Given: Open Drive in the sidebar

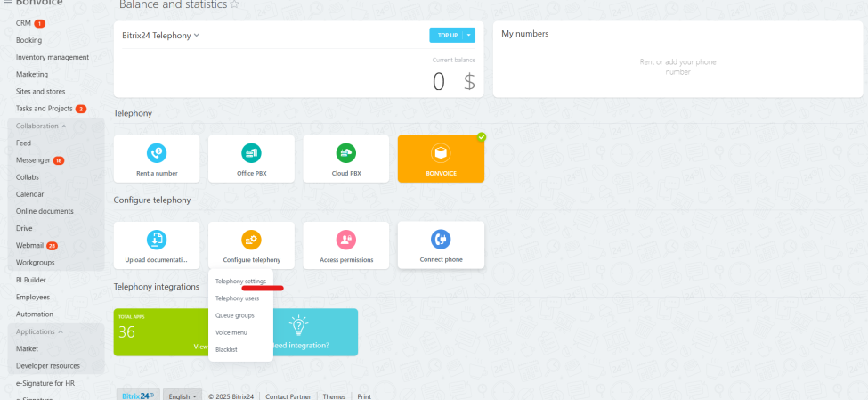Looking at the screenshot, I should tap(24, 228).
